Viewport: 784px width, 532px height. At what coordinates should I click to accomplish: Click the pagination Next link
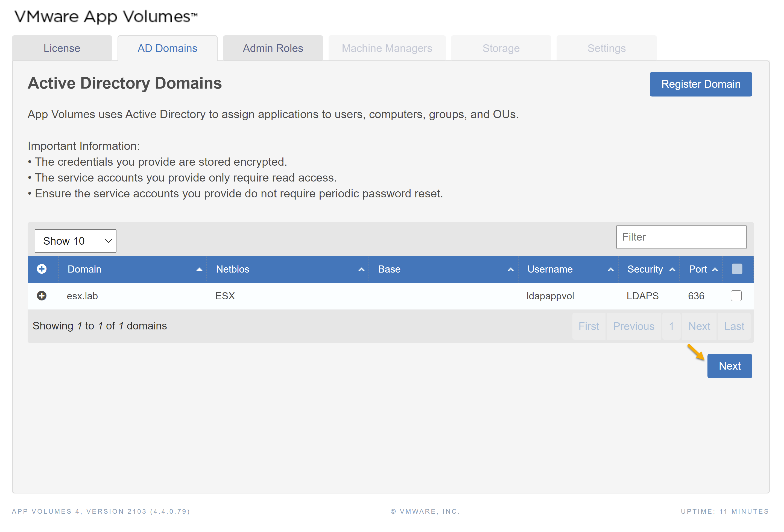point(700,327)
